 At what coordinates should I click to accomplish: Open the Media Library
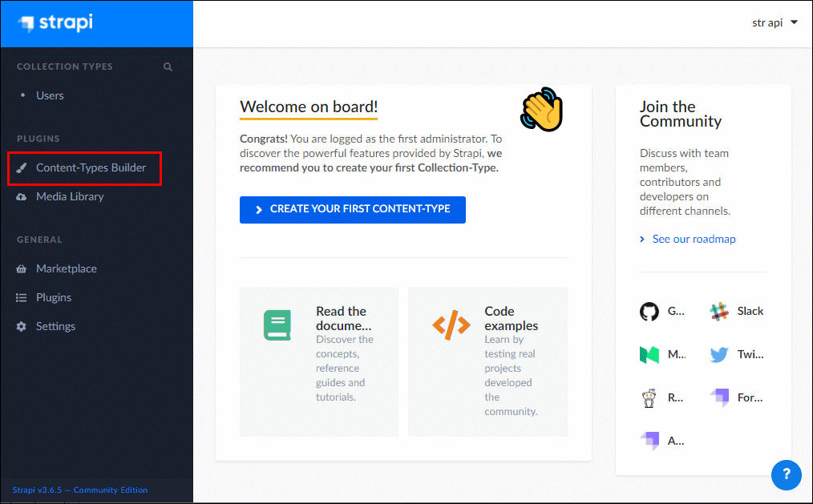(70, 197)
